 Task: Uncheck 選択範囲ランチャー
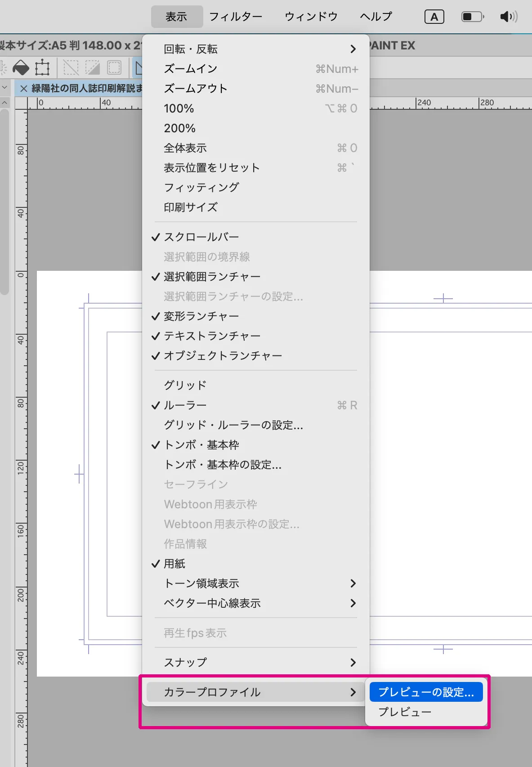pos(256,277)
